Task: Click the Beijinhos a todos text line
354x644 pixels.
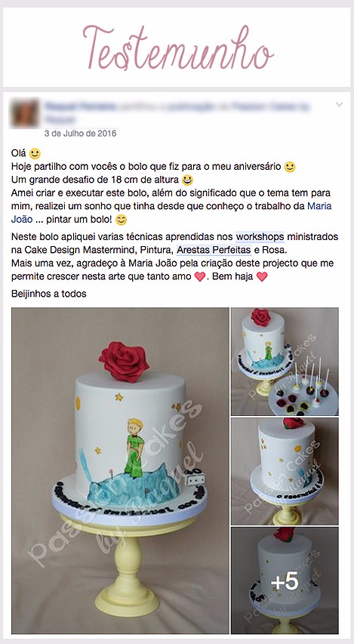Action: pos(49,294)
